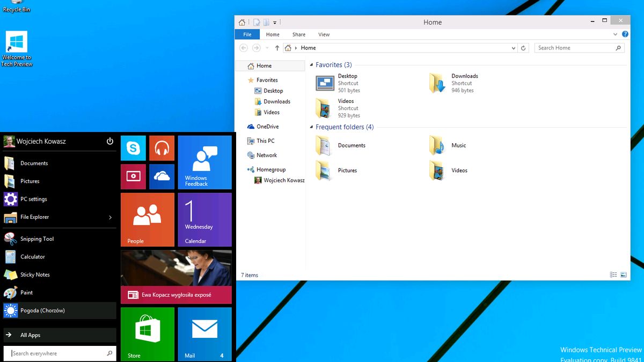Screen dimensions: 644x362
Task: Open the address bar history dropdown
Action: 514,48
